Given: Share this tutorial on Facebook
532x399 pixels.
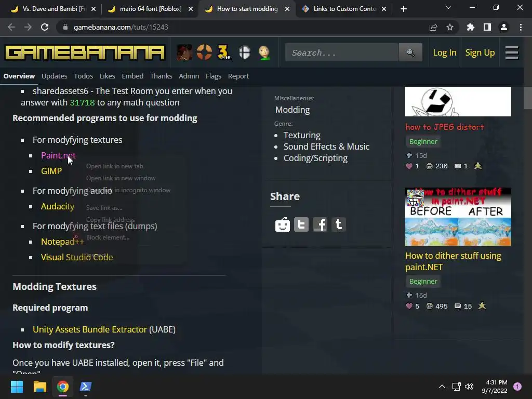Looking at the screenshot, I should [x=320, y=224].
